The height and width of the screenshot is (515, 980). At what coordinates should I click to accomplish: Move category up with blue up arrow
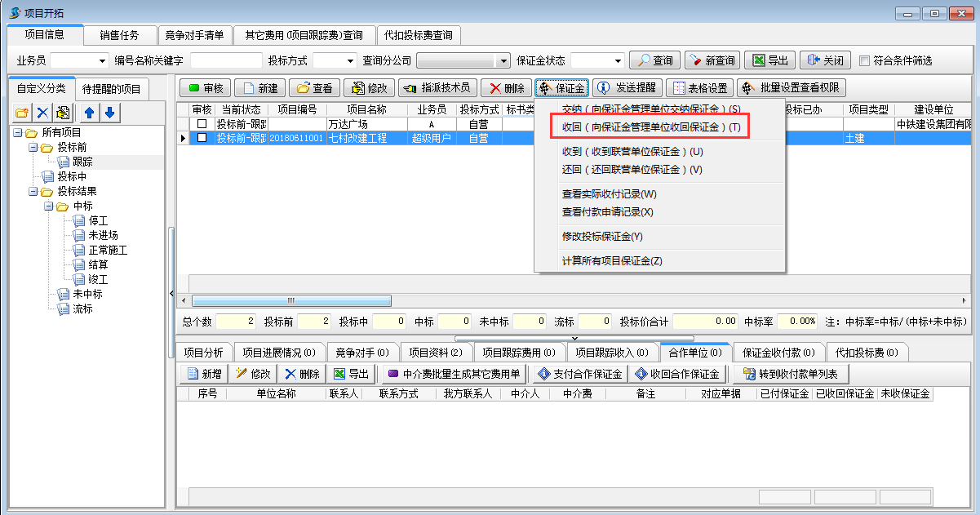pyautogui.click(x=90, y=113)
